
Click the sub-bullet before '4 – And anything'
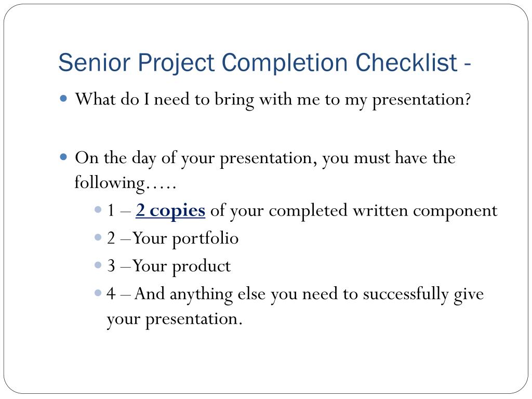pyautogui.click(x=98, y=293)
